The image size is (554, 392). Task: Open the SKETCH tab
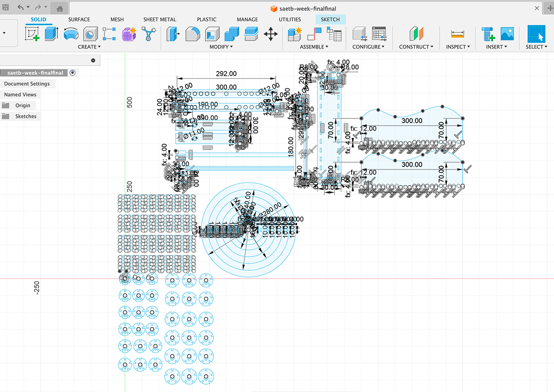click(x=330, y=19)
